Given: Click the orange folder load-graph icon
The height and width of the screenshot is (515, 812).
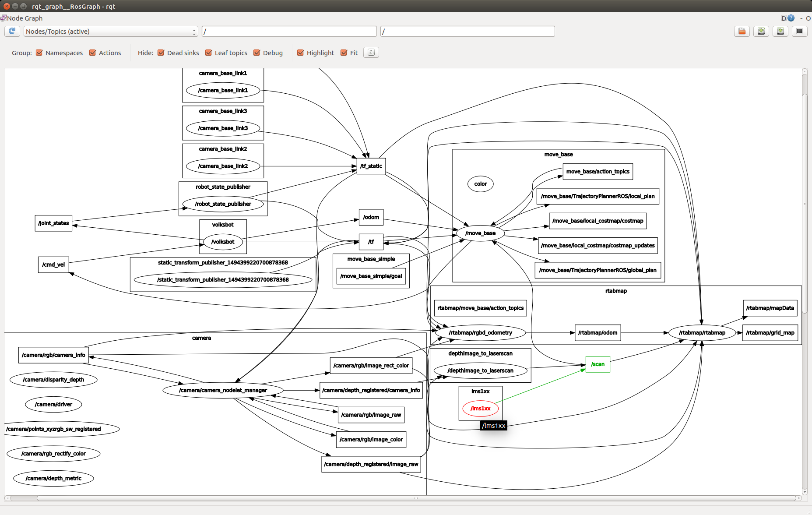Looking at the screenshot, I should (742, 31).
